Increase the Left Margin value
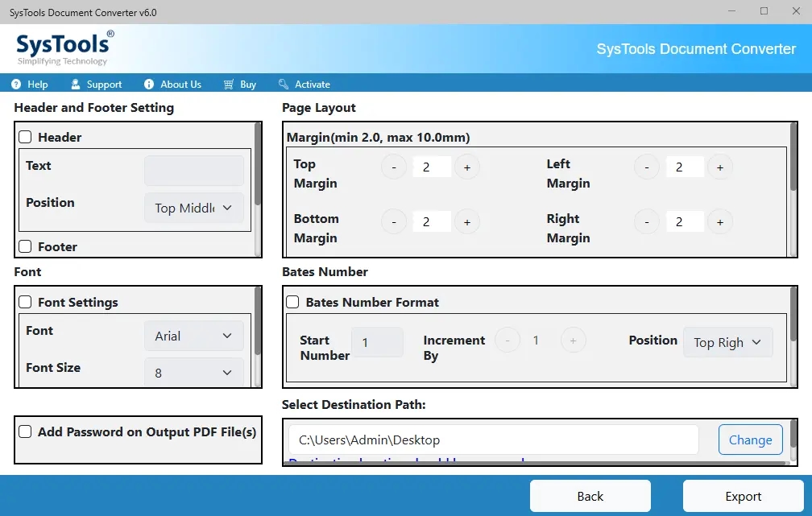Viewport: 812px width, 516px height. pyautogui.click(x=720, y=167)
